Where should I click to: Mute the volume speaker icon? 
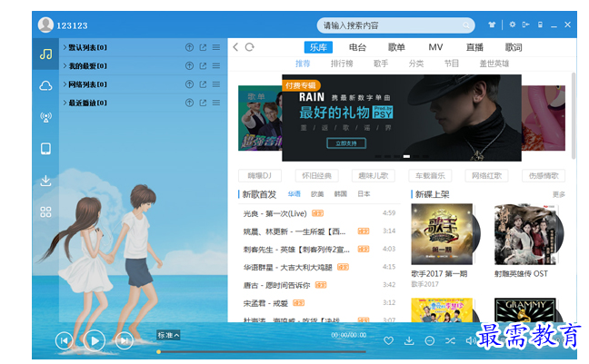pos(470,340)
